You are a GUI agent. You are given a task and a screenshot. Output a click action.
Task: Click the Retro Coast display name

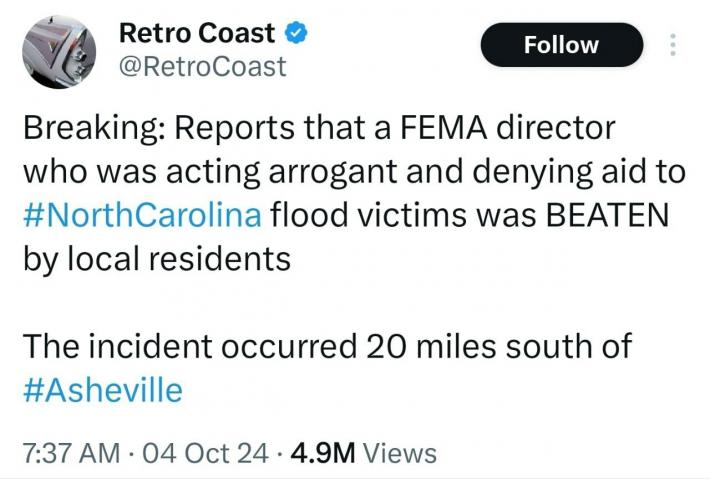tap(197, 33)
